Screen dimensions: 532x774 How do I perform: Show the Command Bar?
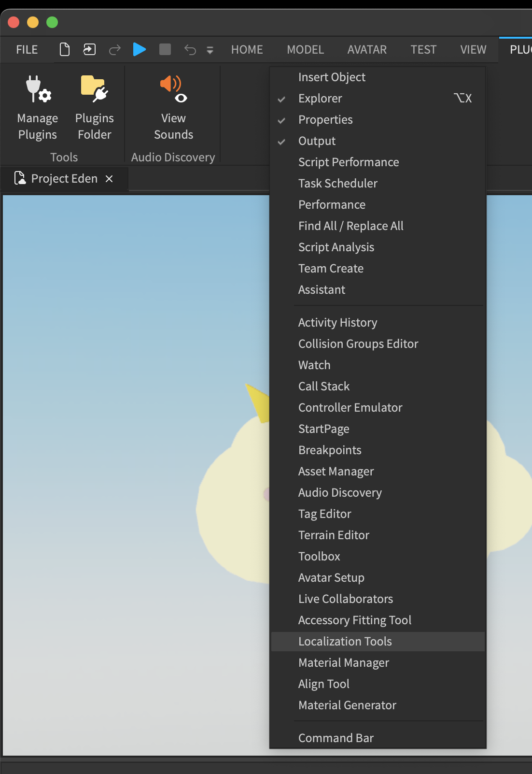378,738
